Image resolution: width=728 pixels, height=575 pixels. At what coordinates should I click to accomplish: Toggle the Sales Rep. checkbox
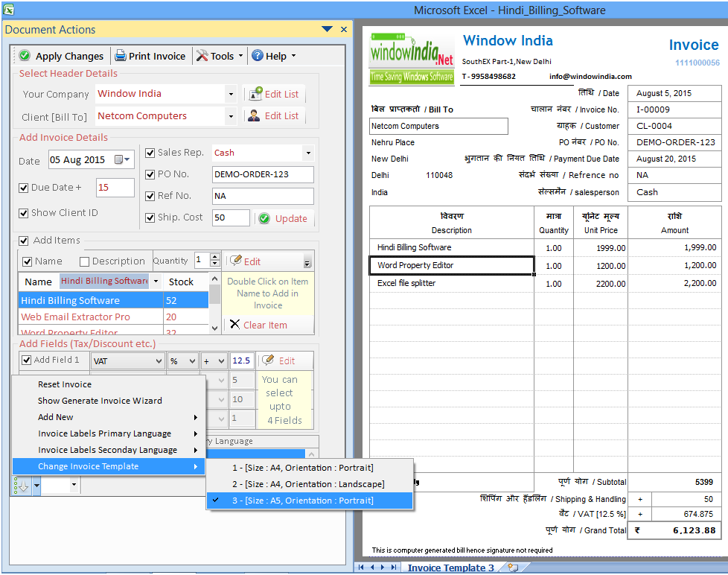tap(150, 153)
